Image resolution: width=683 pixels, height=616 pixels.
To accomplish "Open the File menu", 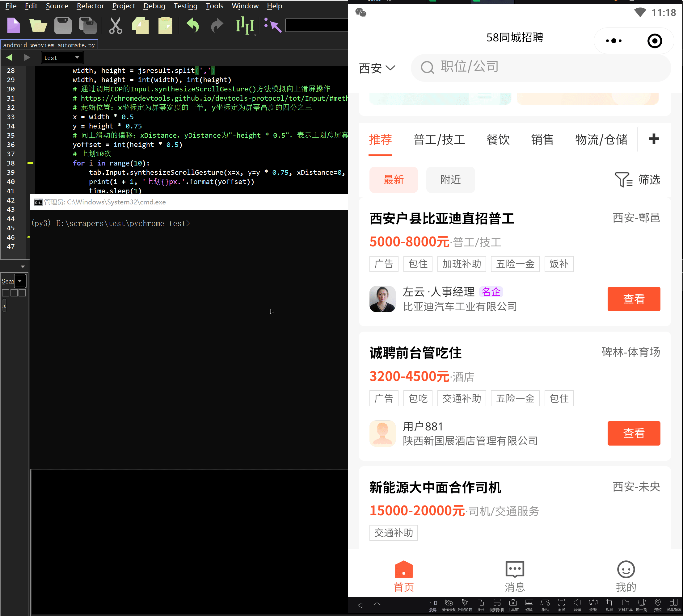I will (11, 6).
